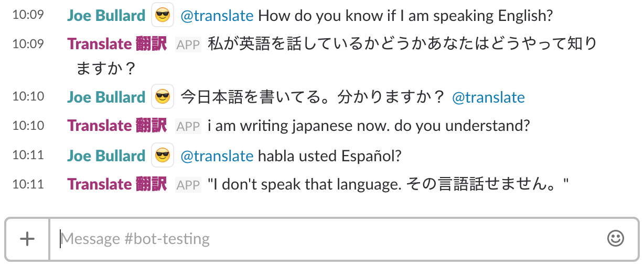This screenshot has height=266, width=644.
Task: Click the sunglasses emoji in the 10:11 message
Action: tap(163, 156)
